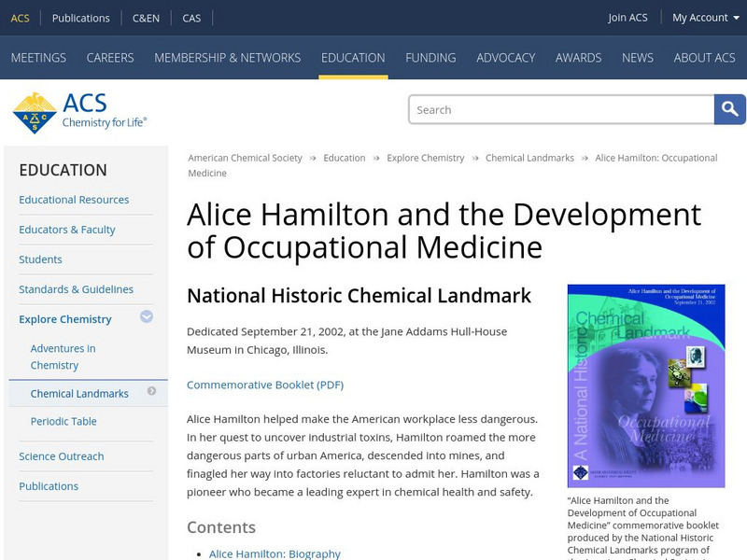This screenshot has height=560, width=747.
Task: Open the ADVOCACY navigation item
Action: click(x=505, y=57)
